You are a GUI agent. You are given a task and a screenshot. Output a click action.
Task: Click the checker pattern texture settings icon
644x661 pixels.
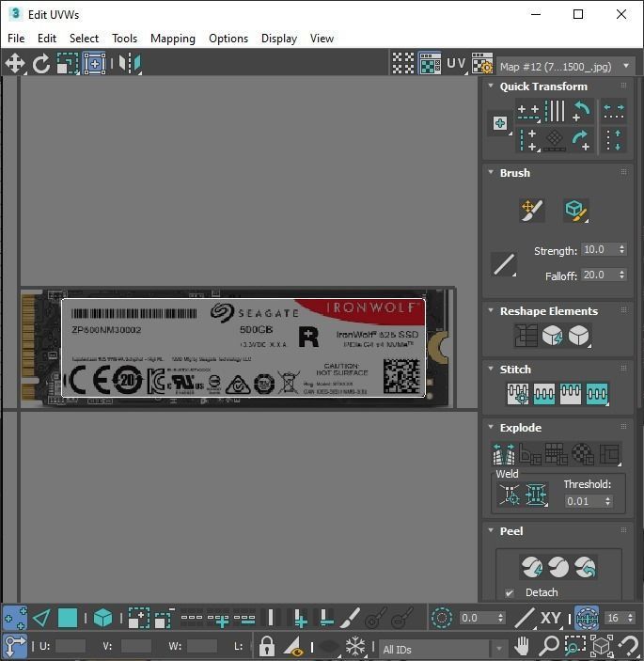[x=482, y=64]
